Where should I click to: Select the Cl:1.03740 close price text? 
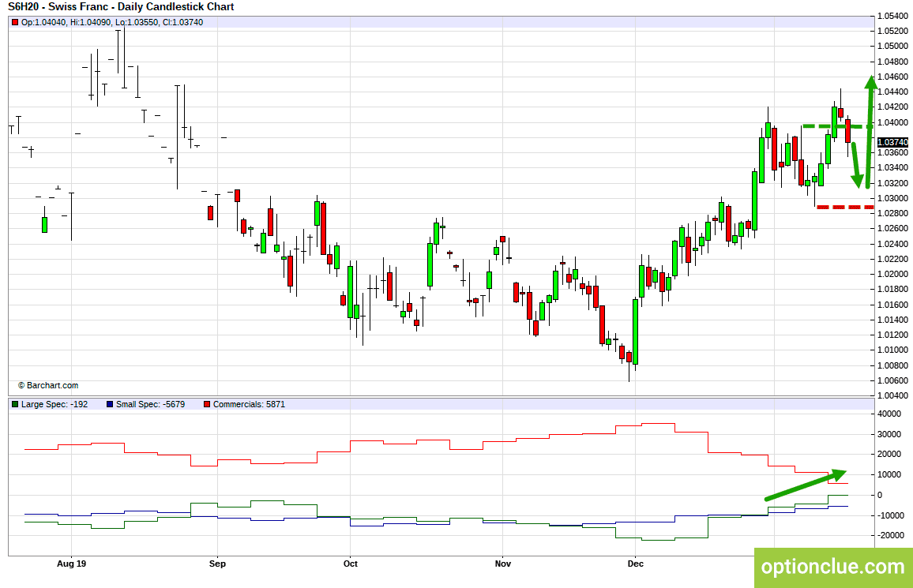click(182, 22)
